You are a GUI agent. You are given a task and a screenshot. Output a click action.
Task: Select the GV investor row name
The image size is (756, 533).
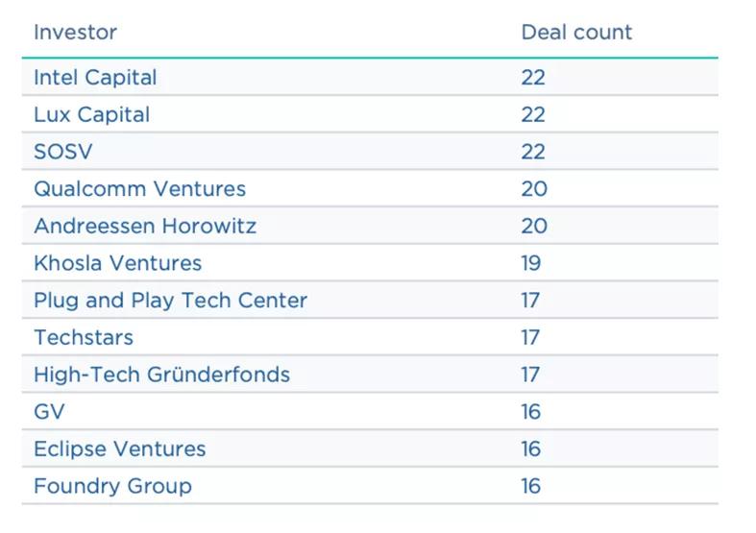(49, 412)
